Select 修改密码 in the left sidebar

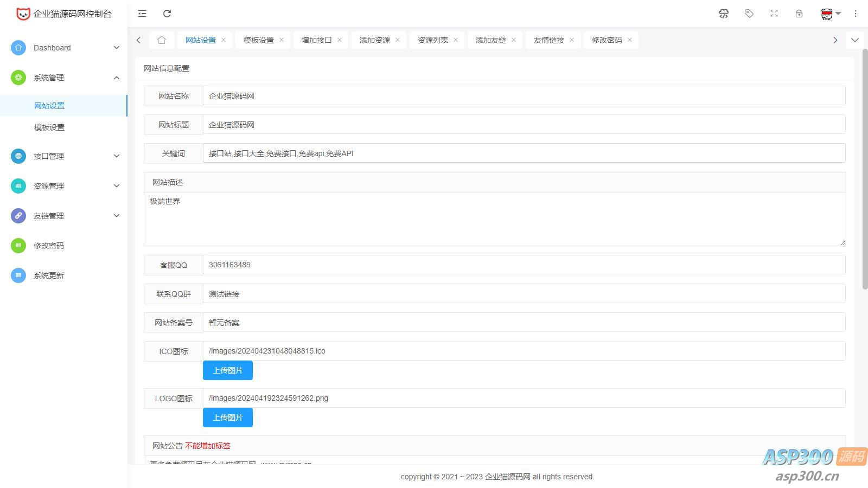(48, 245)
